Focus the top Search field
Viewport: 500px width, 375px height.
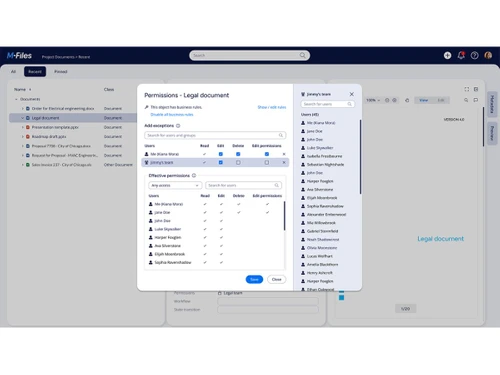pos(249,55)
